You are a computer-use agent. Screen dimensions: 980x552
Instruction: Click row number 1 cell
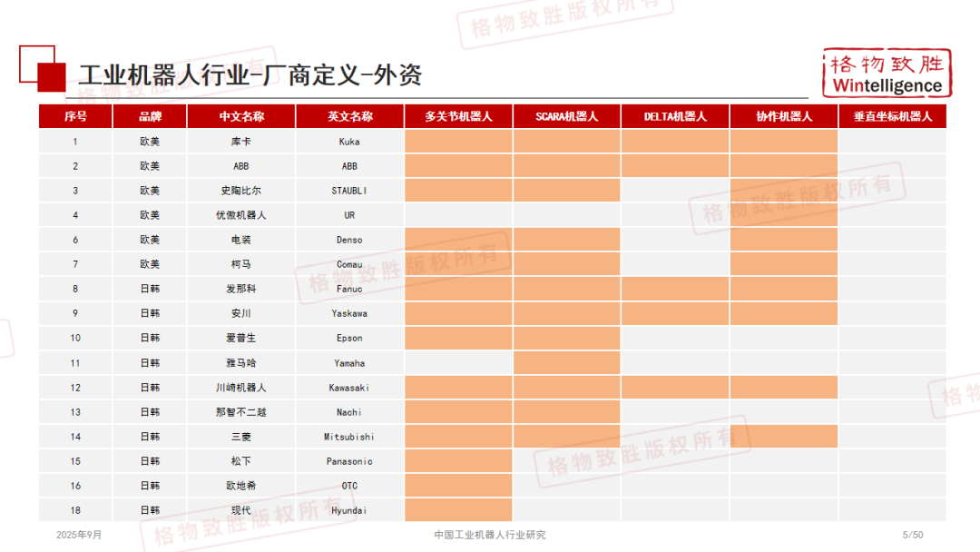75,142
